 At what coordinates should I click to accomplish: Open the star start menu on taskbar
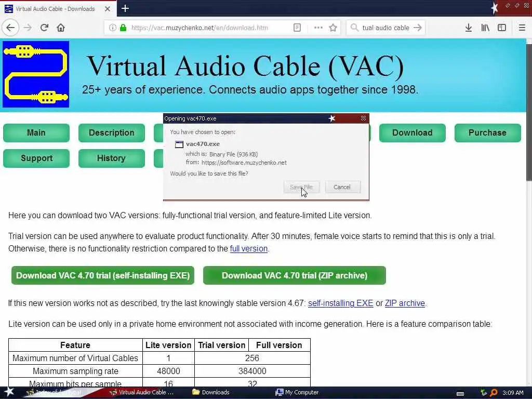pyautogui.click(x=9, y=392)
